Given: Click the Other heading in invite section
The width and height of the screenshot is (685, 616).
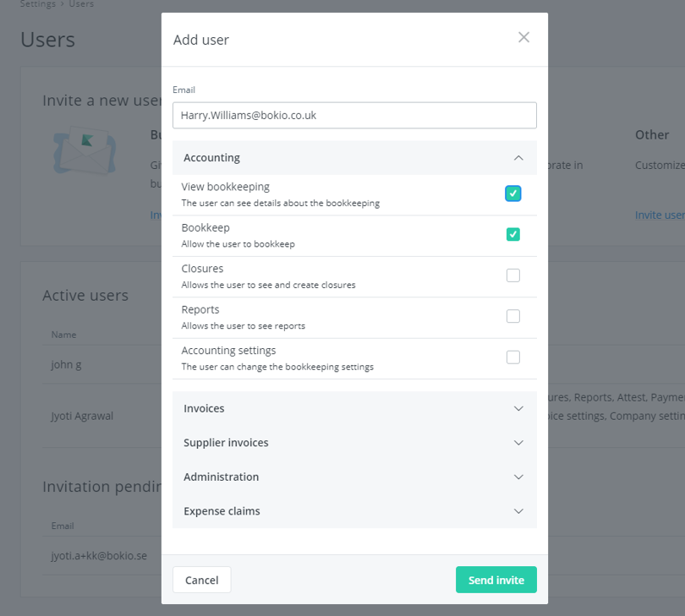Looking at the screenshot, I should 652,135.
